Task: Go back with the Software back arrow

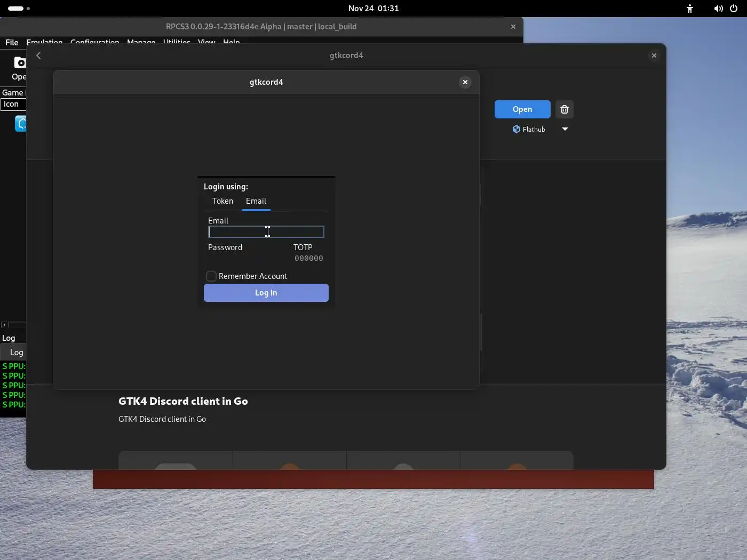Action: pos(38,55)
